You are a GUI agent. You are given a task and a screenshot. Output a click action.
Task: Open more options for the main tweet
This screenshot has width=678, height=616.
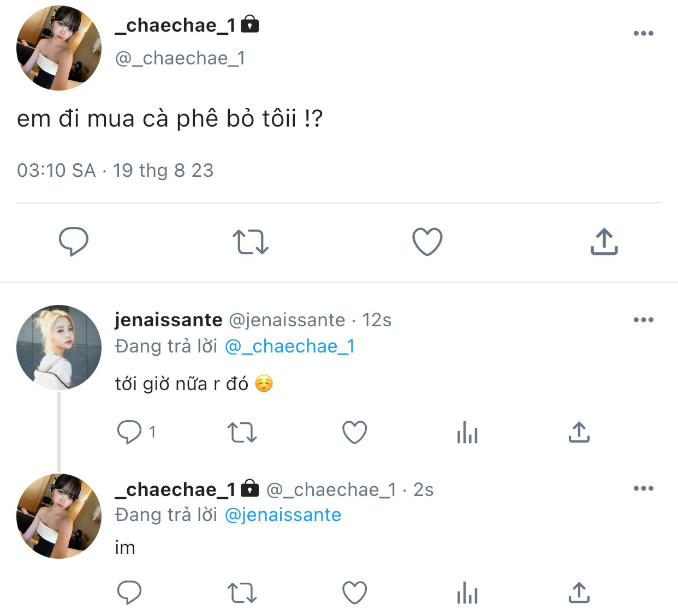644,33
